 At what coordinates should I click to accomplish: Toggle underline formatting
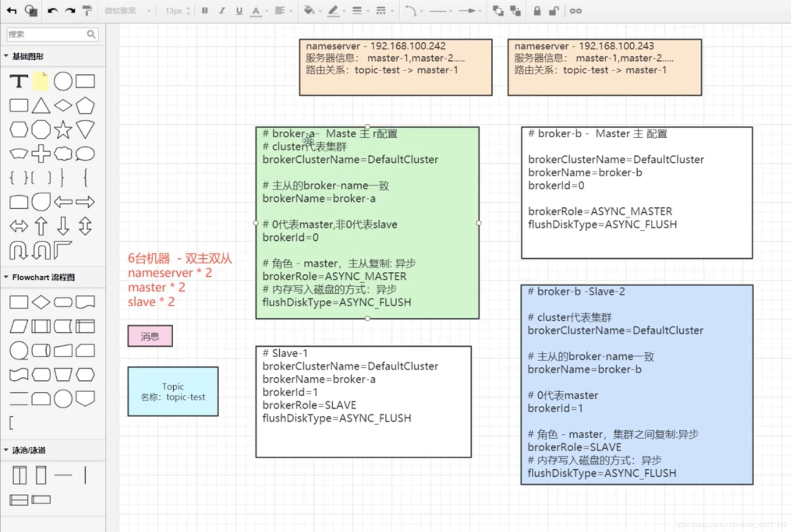pyautogui.click(x=239, y=11)
